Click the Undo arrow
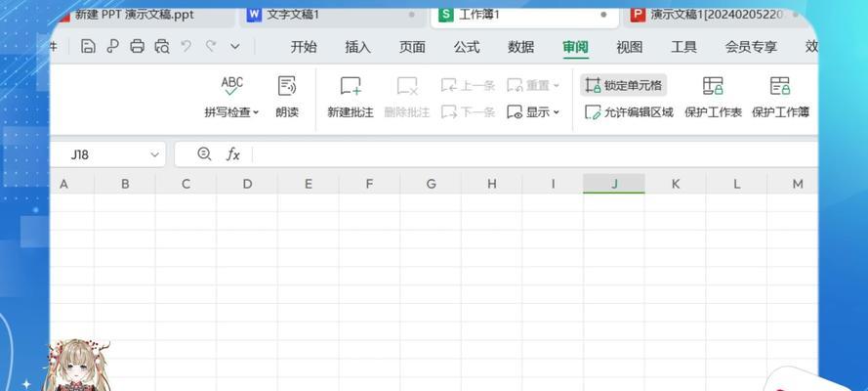This screenshot has width=868, height=391. point(186,47)
